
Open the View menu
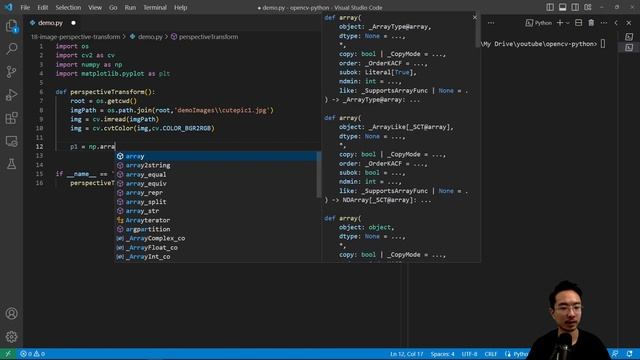coord(95,7)
